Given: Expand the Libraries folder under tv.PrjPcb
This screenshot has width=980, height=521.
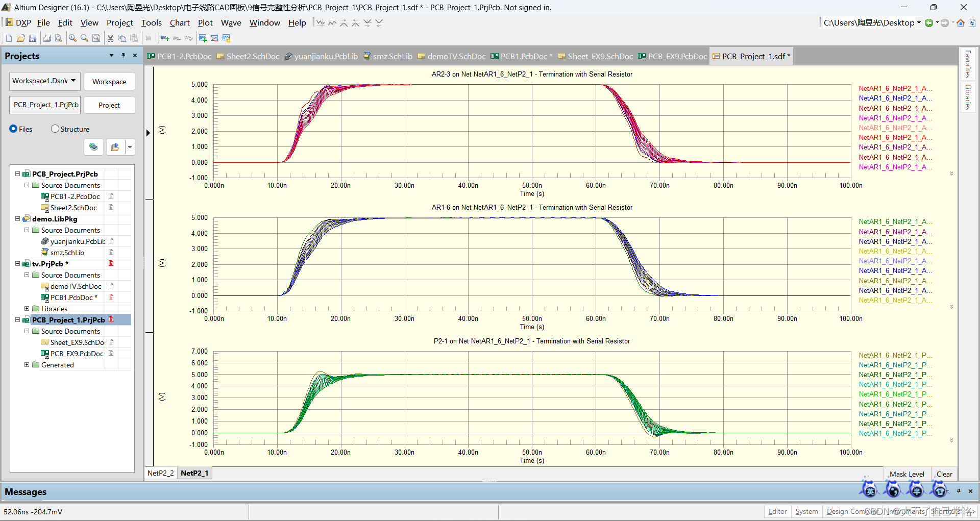Looking at the screenshot, I should [27, 309].
